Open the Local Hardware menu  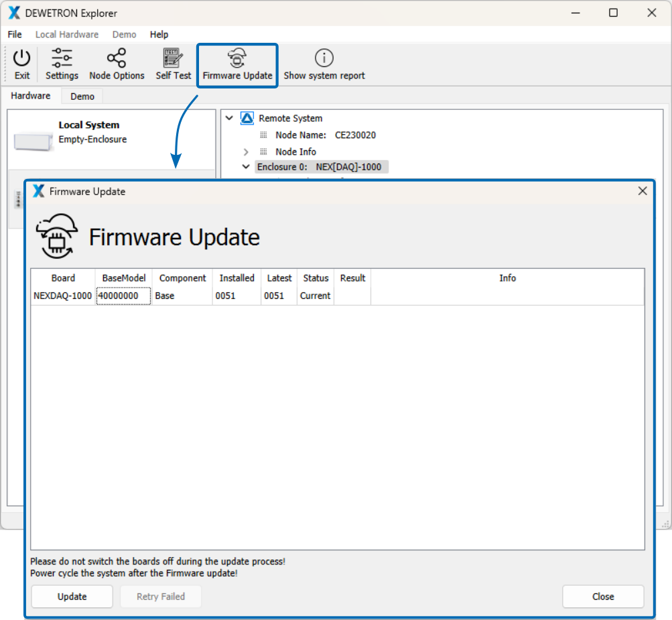pyautogui.click(x=67, y=34)
